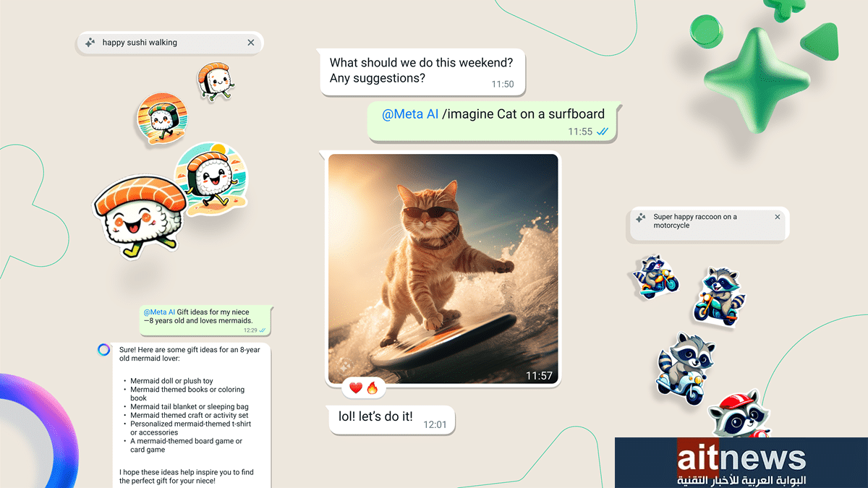The image size is (868, 488).
Task: Click 'A mermaid-themed board game' list item
Action: click(x=186, y=445)
